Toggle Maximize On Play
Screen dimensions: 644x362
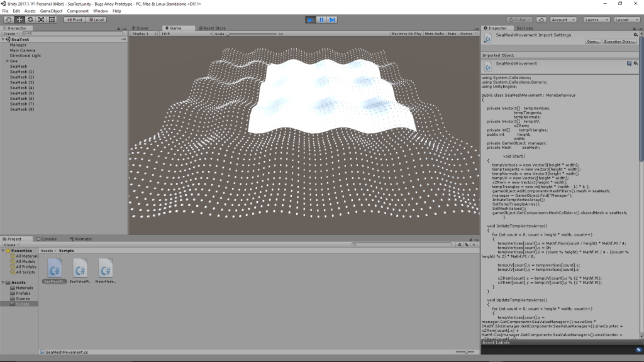click(406, 33)
